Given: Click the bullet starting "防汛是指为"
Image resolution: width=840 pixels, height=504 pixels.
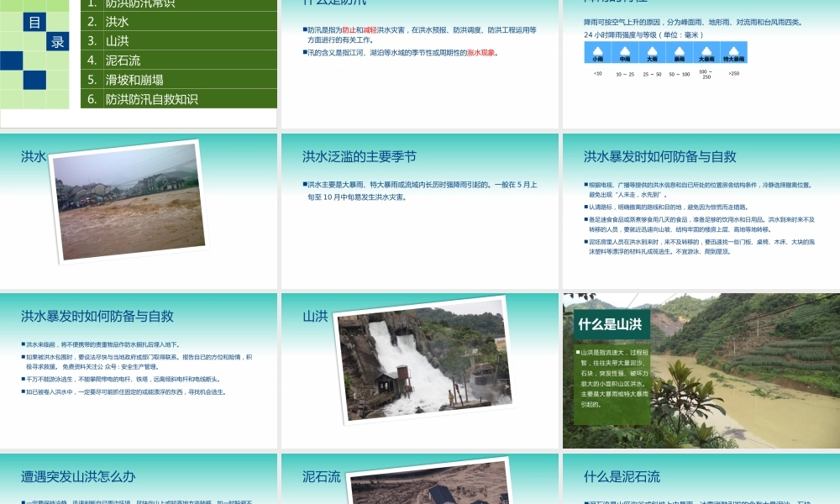Looking at the screenshot, I should click(419, 34).
